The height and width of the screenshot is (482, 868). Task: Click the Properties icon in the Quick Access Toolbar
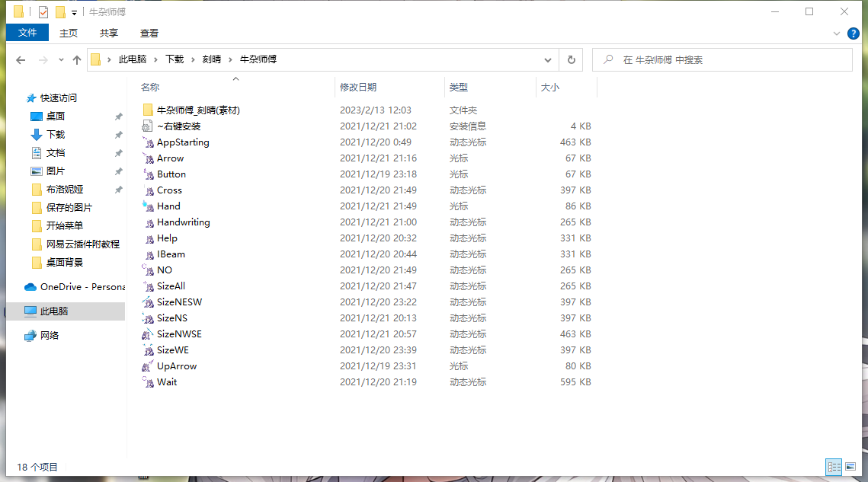[x=42, y=11]
